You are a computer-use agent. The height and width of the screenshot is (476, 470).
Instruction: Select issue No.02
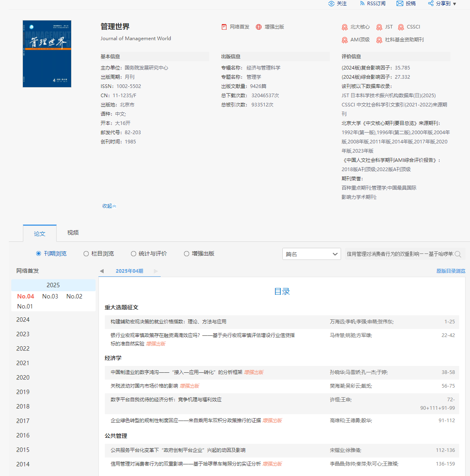coord(74,296)
